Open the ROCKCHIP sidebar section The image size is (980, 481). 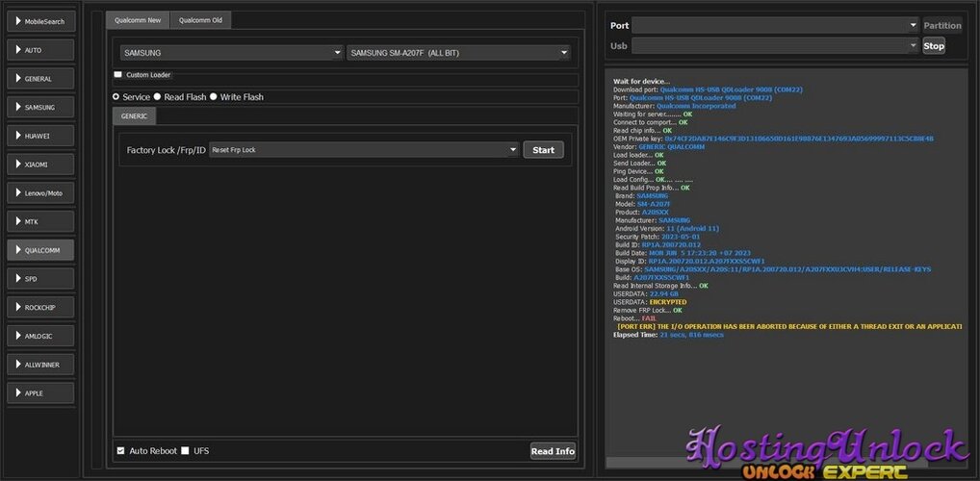pos(40,307)
